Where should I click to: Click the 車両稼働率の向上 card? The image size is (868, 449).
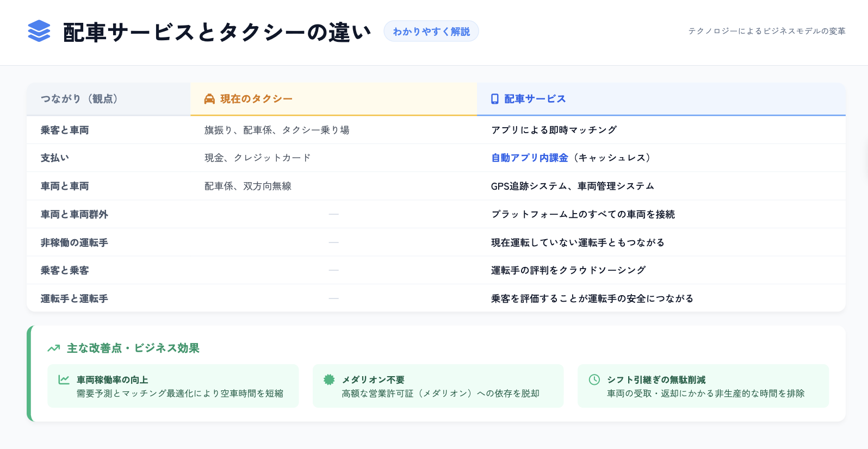tap(173, 386)
